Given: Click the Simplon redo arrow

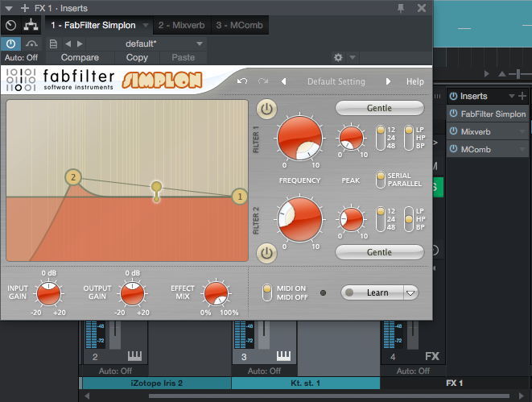Looking at the screenshot, I should tap(263, 81).
